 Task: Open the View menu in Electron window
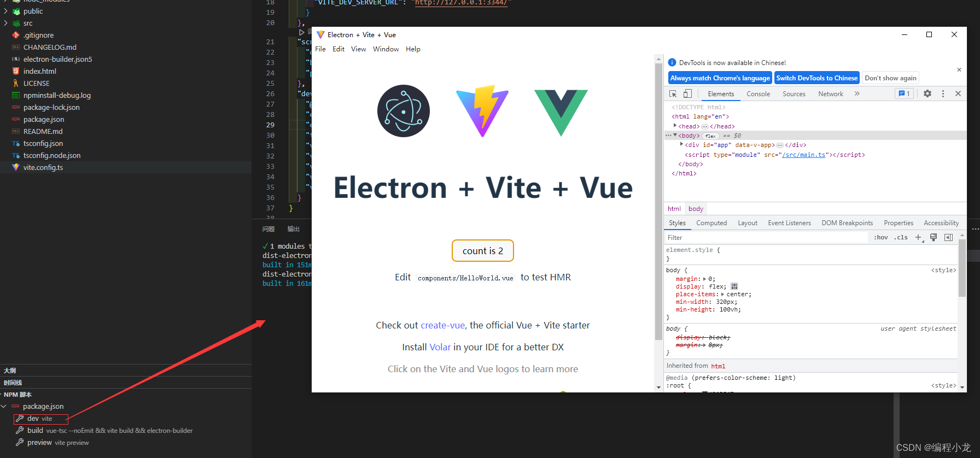(358, 49)
